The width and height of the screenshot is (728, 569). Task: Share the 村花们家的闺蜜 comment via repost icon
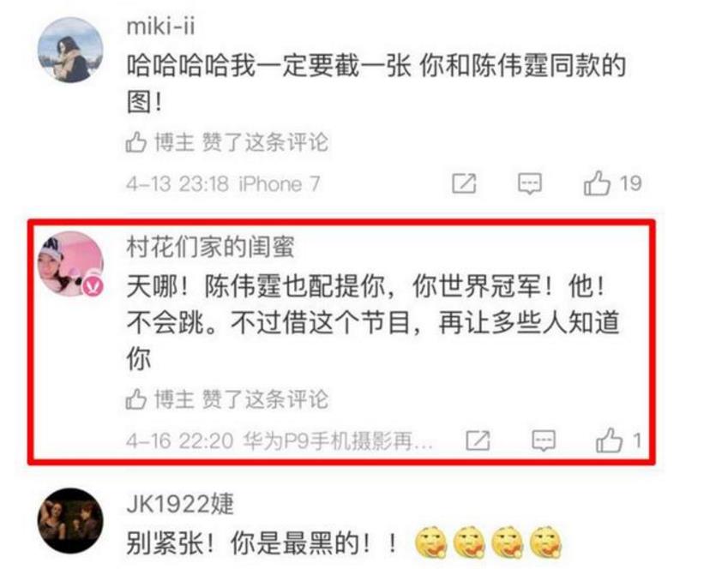[x=478, y=440]
